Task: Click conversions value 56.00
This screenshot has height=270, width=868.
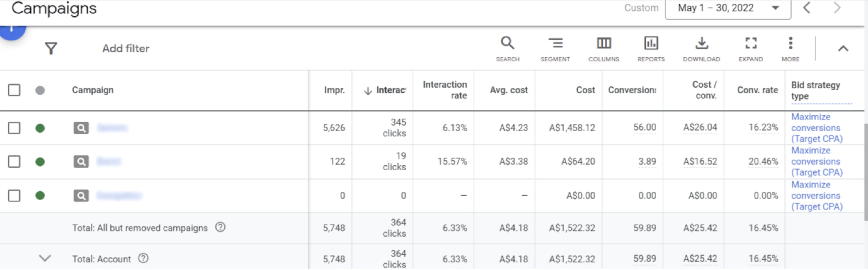Action: coord(645,127)
